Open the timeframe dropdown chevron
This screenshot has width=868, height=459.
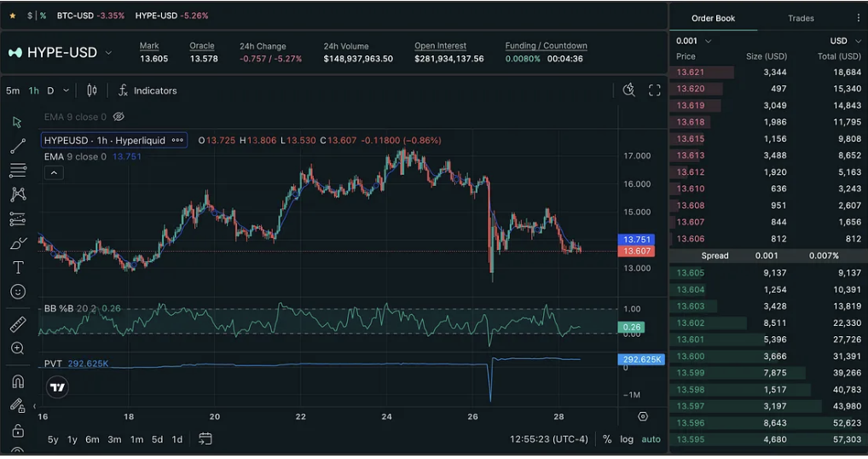66,90
